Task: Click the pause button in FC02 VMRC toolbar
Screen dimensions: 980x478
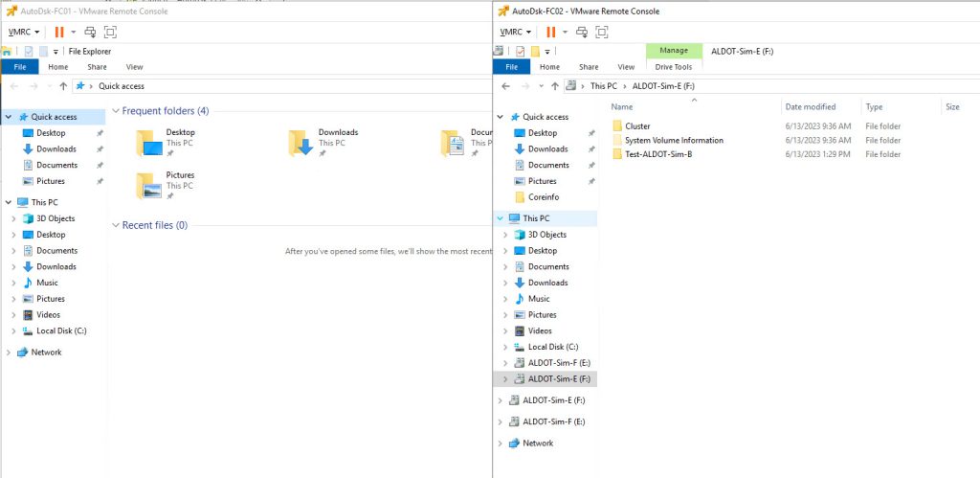Action: click(x=550, y=32)
